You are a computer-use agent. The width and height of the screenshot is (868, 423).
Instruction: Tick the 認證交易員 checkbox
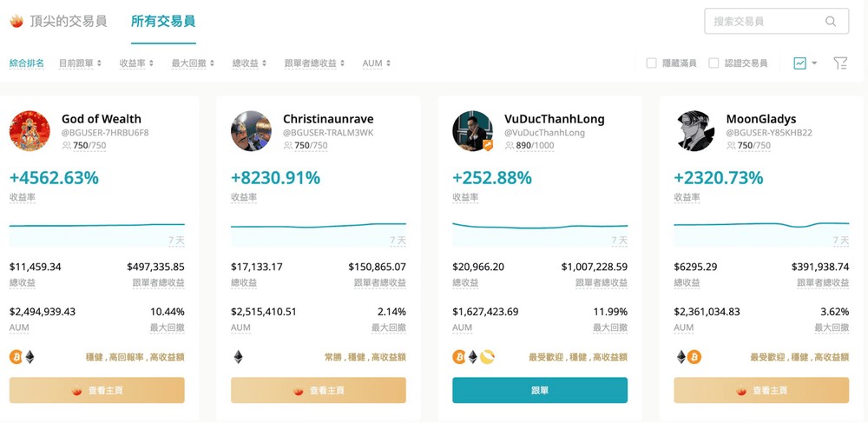(713, 63)
